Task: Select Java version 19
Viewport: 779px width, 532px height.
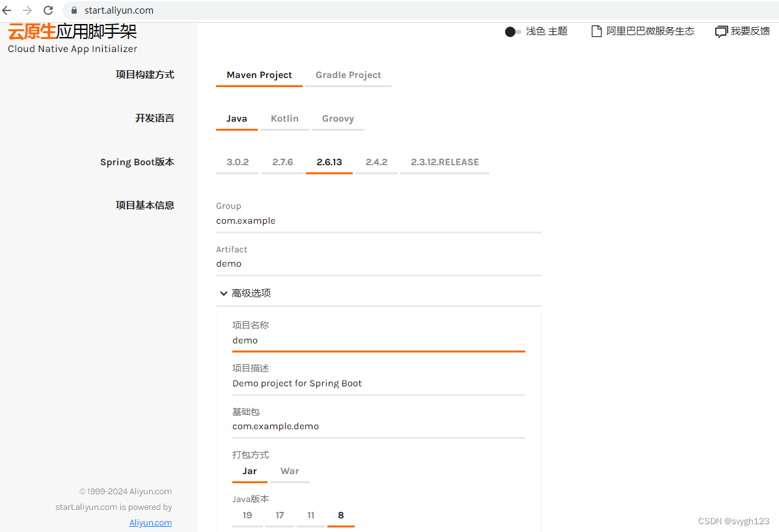Action: [247, 516]
